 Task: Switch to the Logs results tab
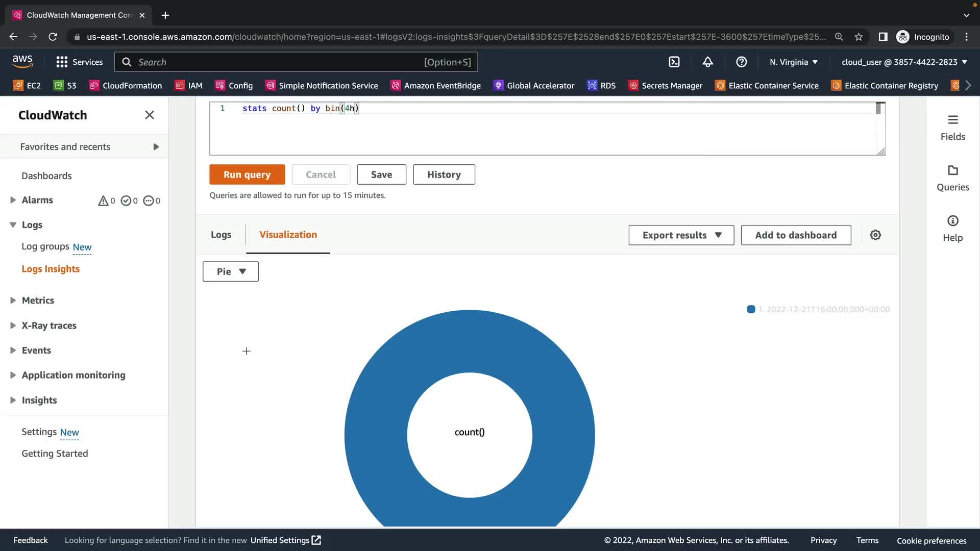(220, 235)
